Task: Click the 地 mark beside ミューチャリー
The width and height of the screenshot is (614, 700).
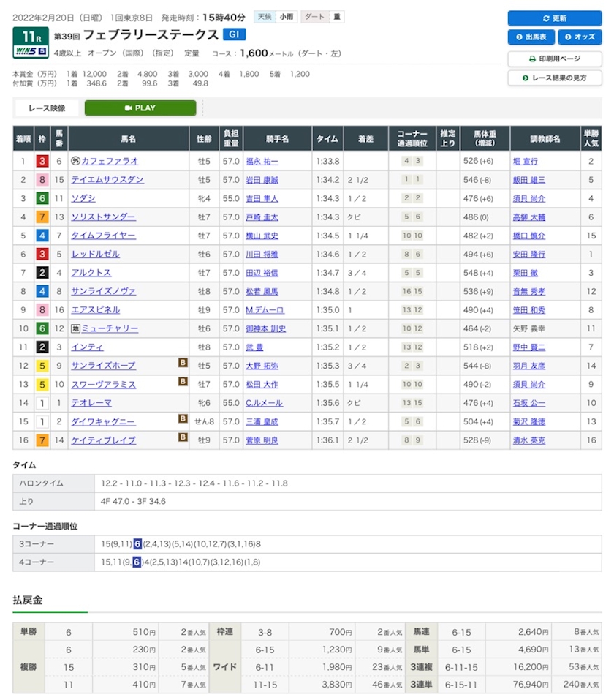Action: pos(75,328)
